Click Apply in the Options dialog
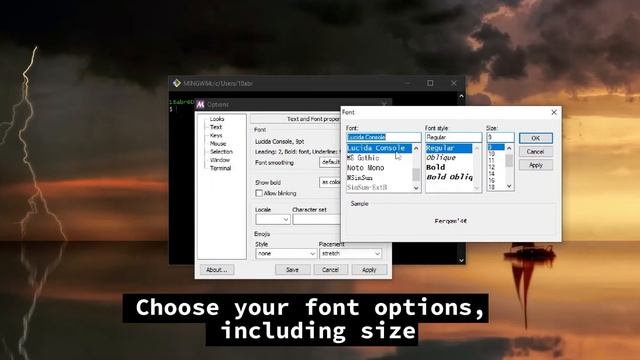The image size is (640, 360). coord(369,270)
